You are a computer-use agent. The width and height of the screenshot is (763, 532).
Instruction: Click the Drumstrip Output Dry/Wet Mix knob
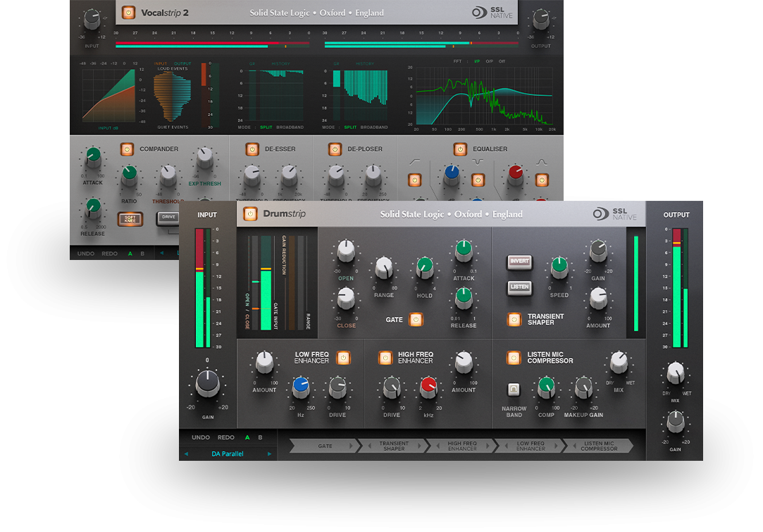point(676,373)
